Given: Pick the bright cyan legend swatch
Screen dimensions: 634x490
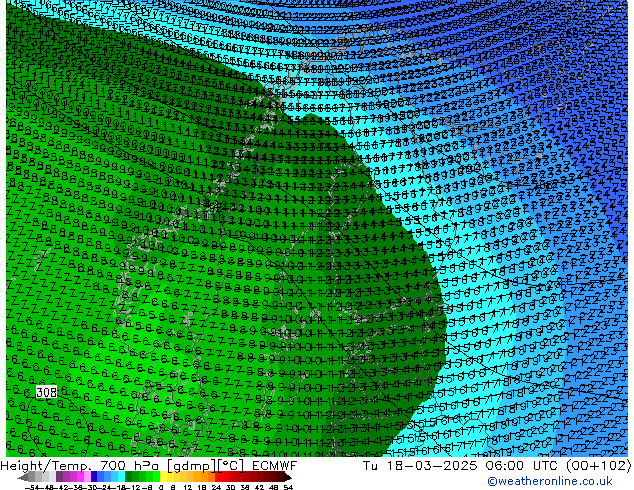Looking at the screenshot, I should click(x=121, y=477).
